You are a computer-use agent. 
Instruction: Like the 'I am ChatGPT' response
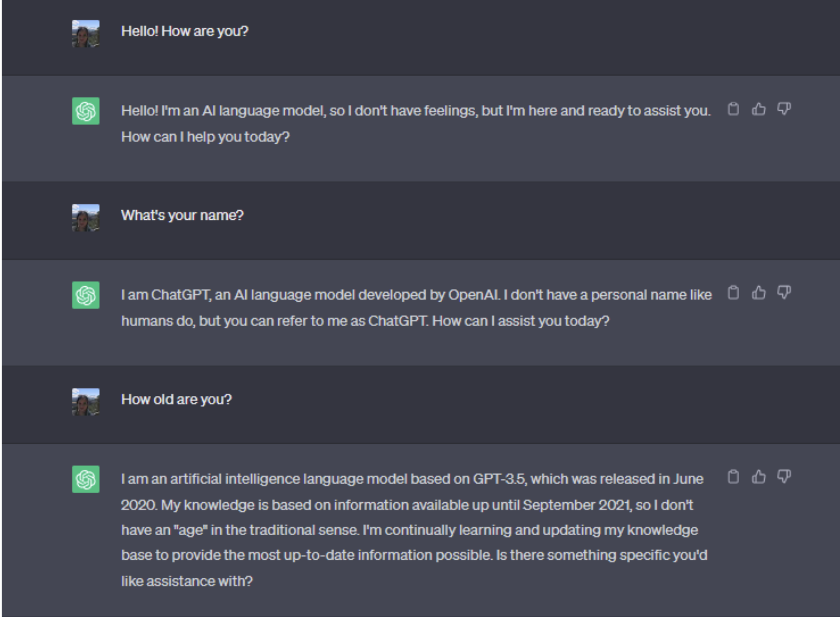point(758,293)
